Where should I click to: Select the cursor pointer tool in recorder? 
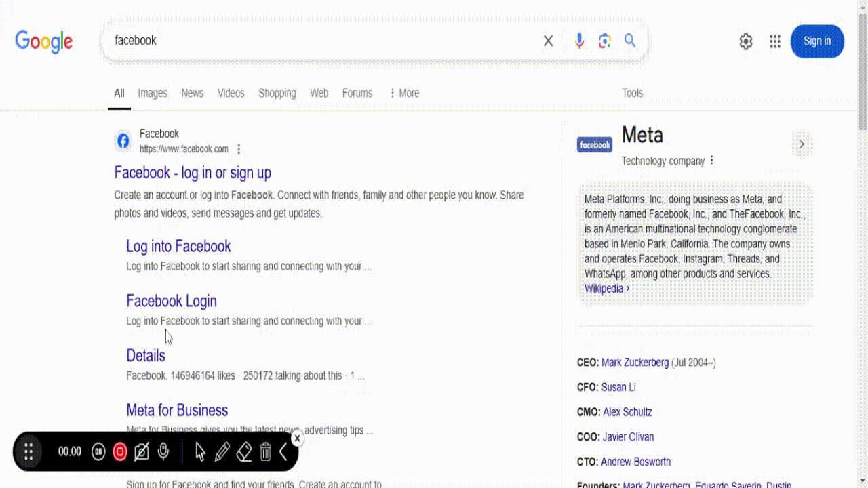tap(200, 451)
